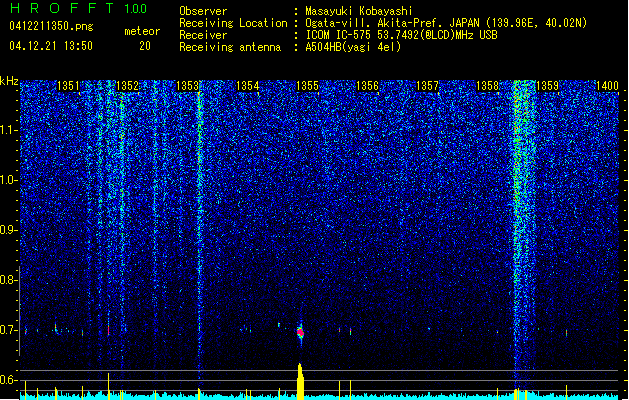Click the 0.9 kHz axis label
The image size is (629, 400).
[9, 230]
